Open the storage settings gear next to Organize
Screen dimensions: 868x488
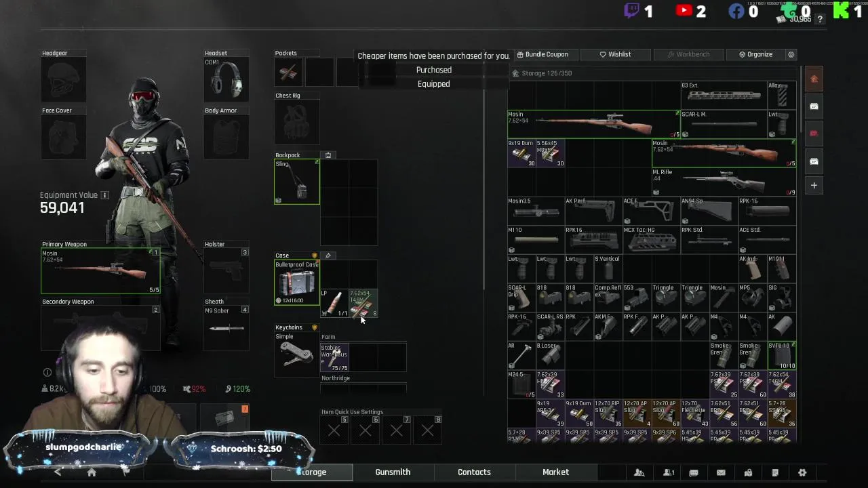coord(791,54)
